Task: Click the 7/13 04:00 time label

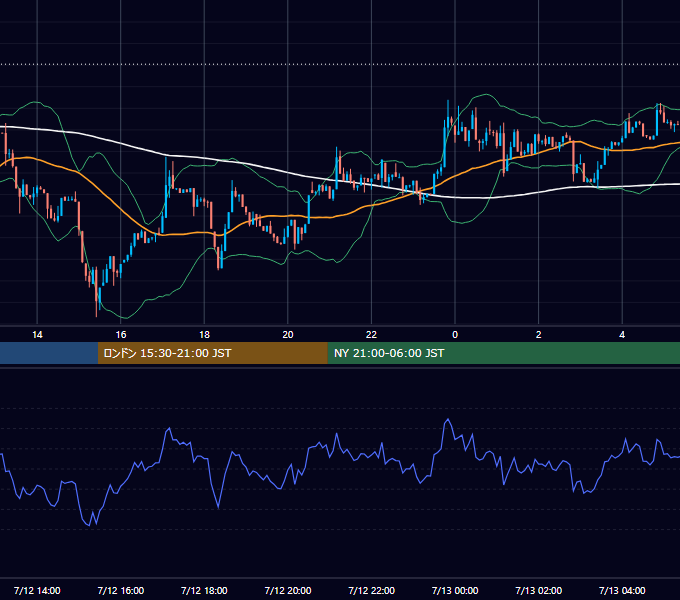Action: click(622, 590)
